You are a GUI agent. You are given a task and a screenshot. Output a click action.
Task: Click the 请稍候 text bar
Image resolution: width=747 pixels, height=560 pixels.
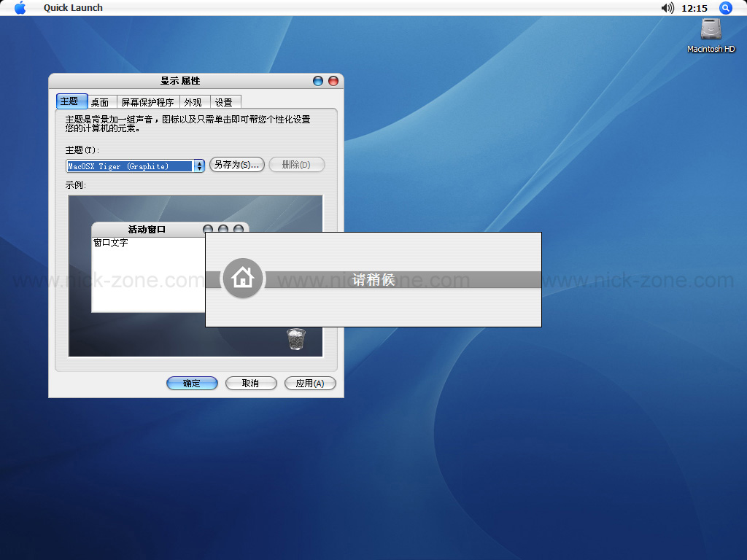(373, 279)
